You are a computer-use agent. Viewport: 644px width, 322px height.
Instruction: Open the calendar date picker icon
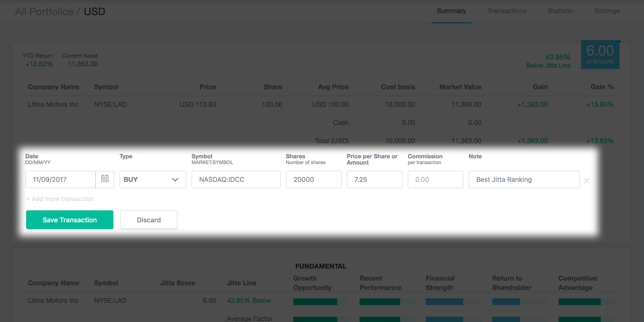tap(105, 179)
